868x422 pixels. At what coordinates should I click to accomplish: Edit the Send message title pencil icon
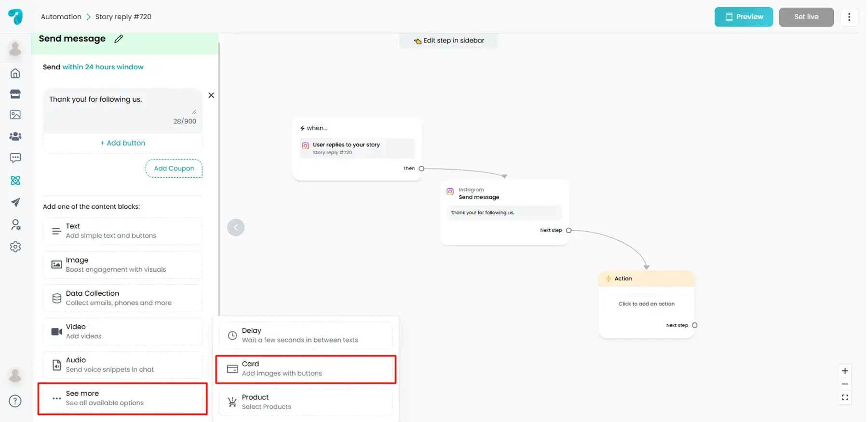click(119, 39)
